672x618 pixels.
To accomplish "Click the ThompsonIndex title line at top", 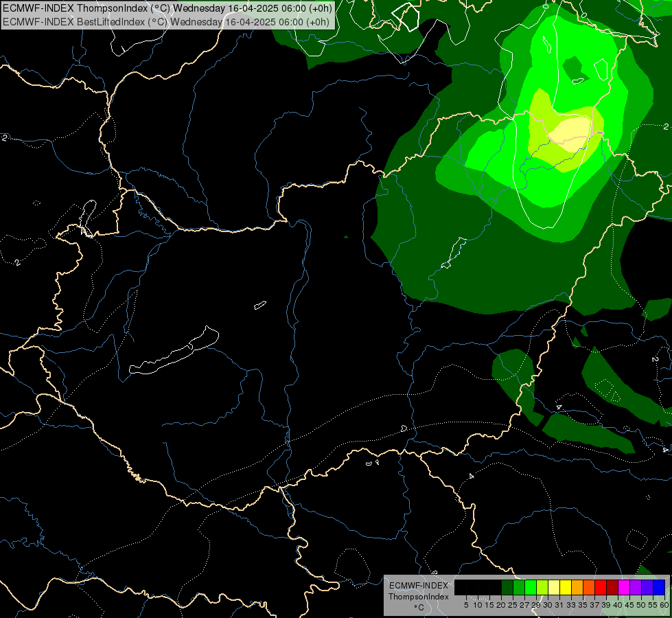I will (x=167, y=8).
